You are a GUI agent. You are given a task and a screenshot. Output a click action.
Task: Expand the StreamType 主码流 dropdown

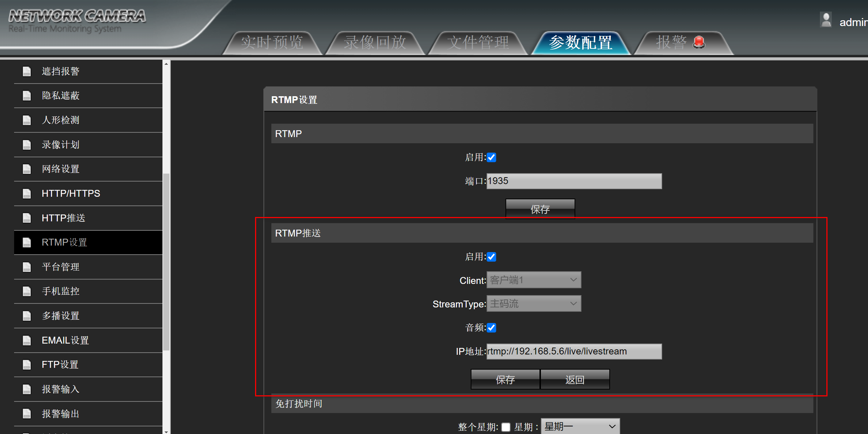(534, 304)
